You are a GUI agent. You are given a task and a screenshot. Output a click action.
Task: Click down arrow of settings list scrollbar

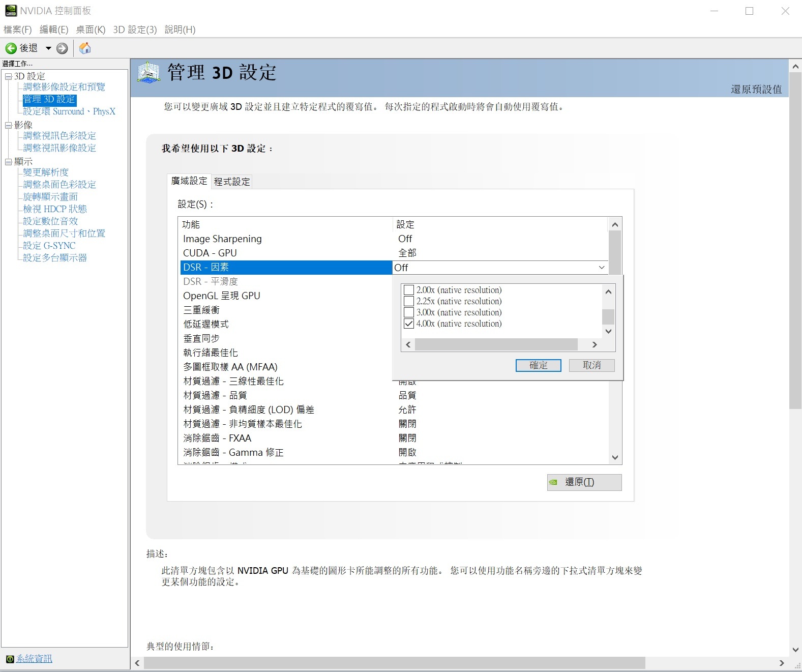click(x=615, y=457)
